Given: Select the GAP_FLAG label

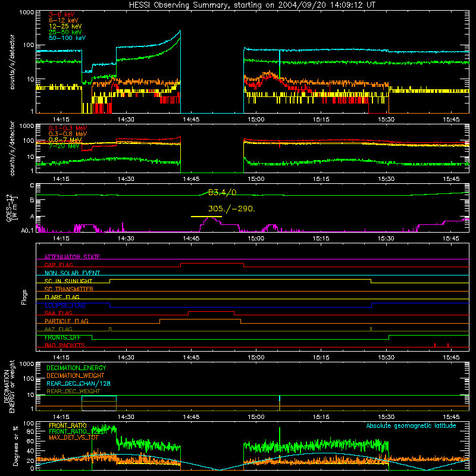Looking at the screenshot, I should coord(58,265).
